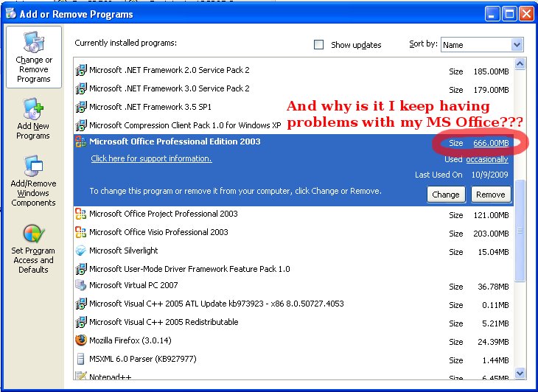The width and height of the screenshot is (538, 392).
Task: Open Add New Programs from sidebar
Action: click(33, 109)
